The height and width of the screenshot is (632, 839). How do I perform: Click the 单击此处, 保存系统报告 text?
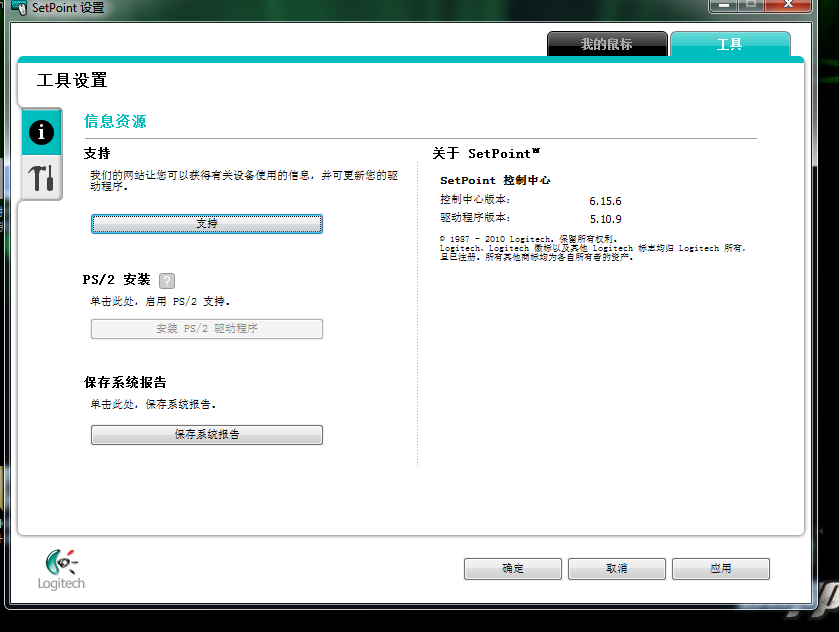pyautogui.click(x=153, y=405)
